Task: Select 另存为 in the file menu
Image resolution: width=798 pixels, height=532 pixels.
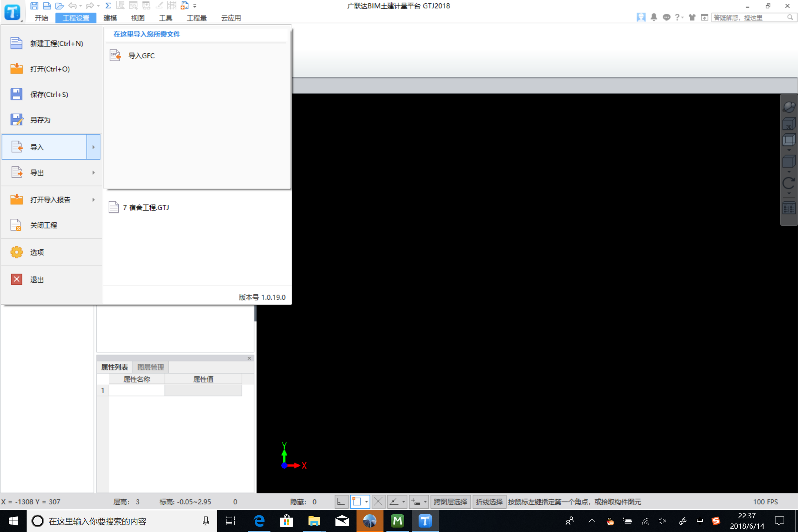Action: coord(52,120)
